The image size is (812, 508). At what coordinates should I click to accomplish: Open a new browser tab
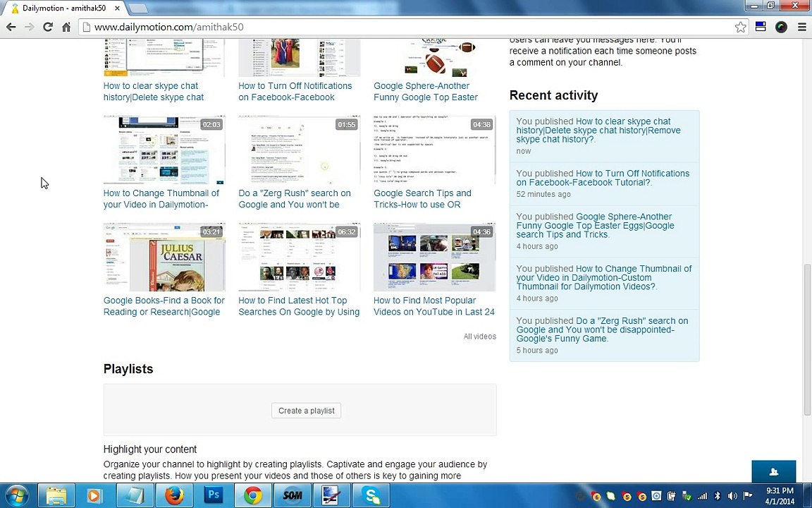[x=137, y=8]
